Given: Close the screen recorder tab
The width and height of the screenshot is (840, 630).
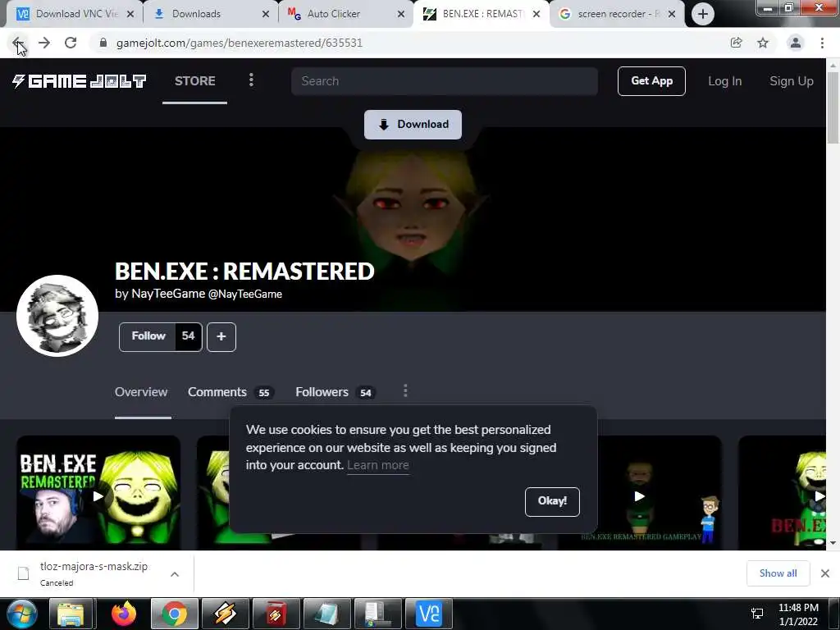Looking at the screenshot, I should [672, 14].
